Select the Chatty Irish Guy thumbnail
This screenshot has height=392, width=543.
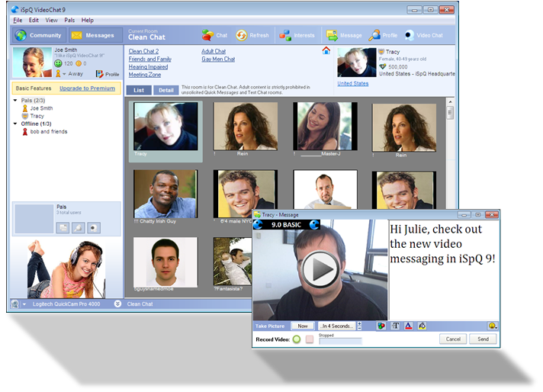pos(165,194)
